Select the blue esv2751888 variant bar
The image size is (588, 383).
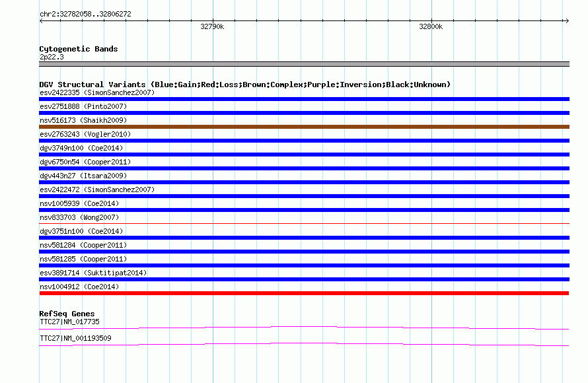[x=304, y=113]
